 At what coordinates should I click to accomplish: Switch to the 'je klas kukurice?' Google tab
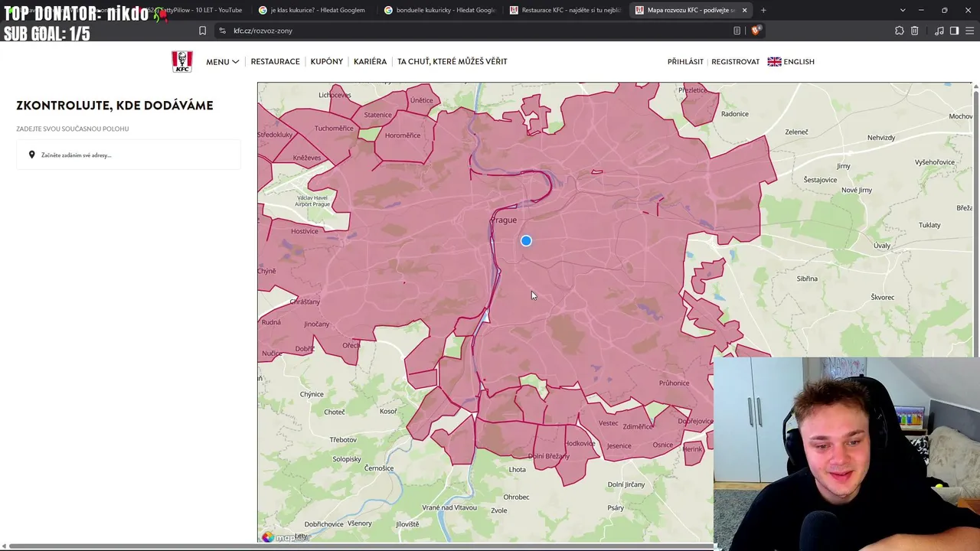312,10
